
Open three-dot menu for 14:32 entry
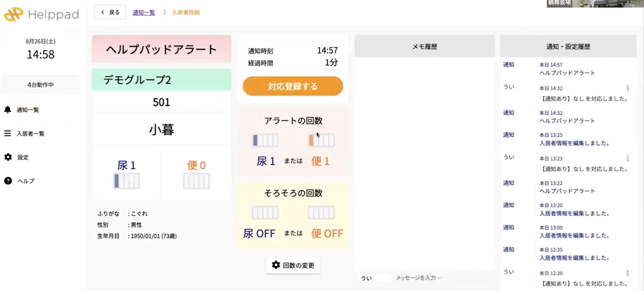(627, 88)
